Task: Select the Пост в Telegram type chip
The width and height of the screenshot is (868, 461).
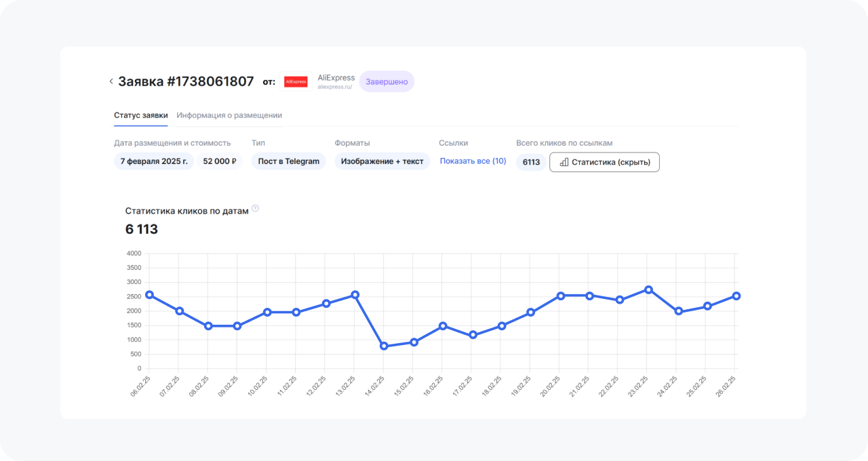Action: (288, 161)
